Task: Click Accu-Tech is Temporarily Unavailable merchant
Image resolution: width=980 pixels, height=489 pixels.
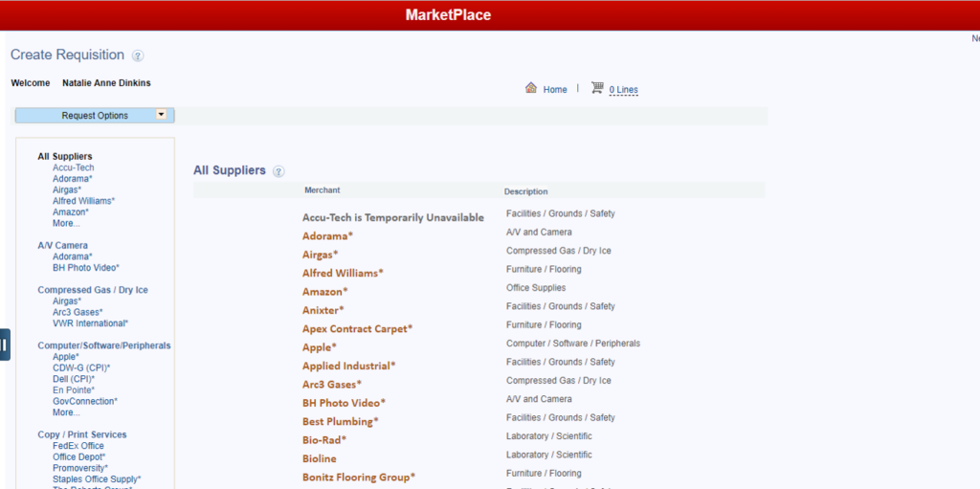Action: pyautogui.click(x=393, y=217)
